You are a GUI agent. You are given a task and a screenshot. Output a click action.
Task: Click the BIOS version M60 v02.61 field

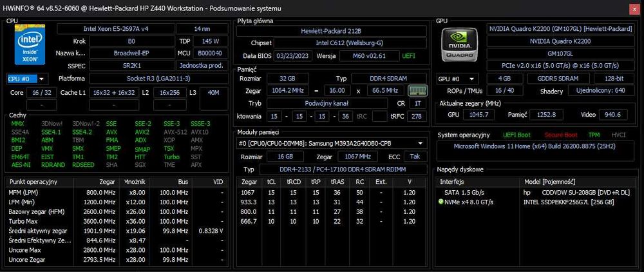pyautogui.click(x=369, y=56)
